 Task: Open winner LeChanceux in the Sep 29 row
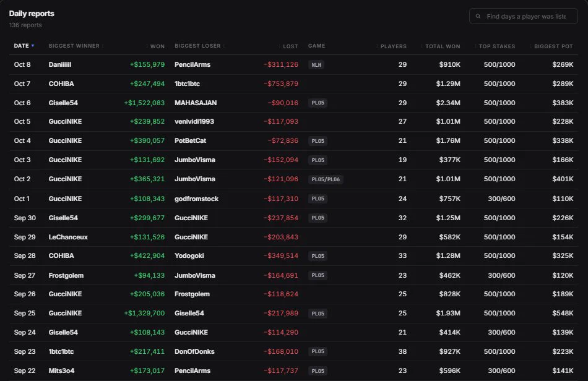[x=68, y=237]
